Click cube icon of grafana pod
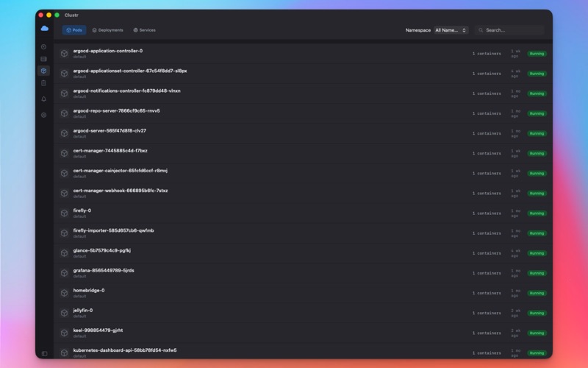Viewport: 588px width, 368px height. (x=64, y=273)
